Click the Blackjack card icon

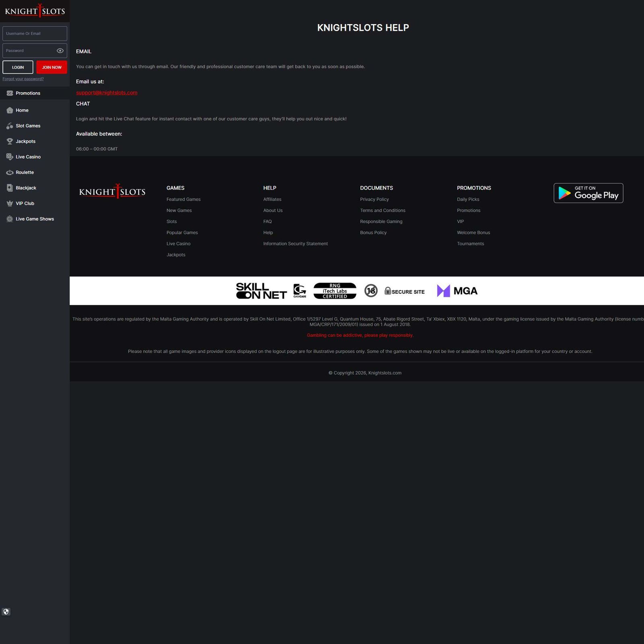pyautogui.click(x=10, y=188)
